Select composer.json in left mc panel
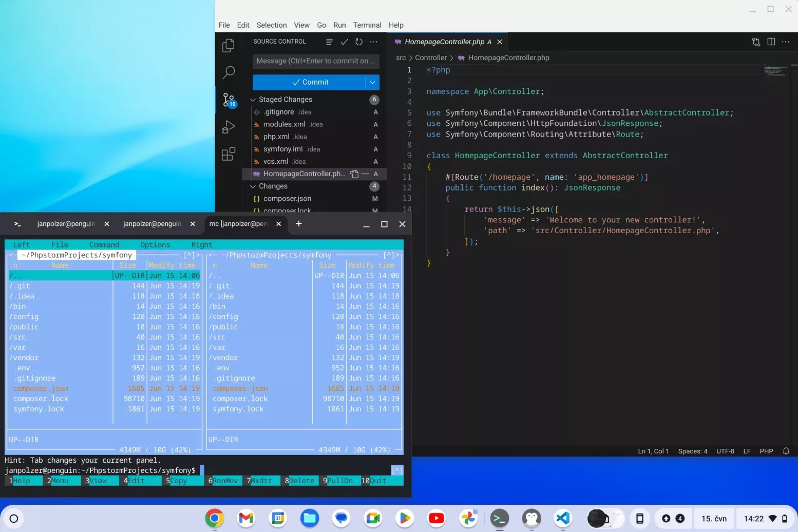Image resolution: width=798 pixels, height=532 pixels. tap(104, 389)
